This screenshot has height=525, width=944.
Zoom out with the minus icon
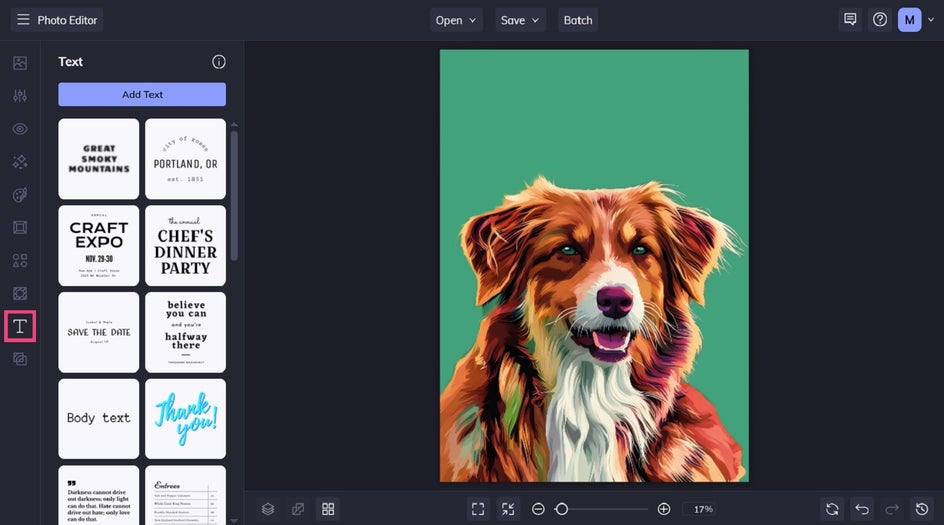coord(538,509)
